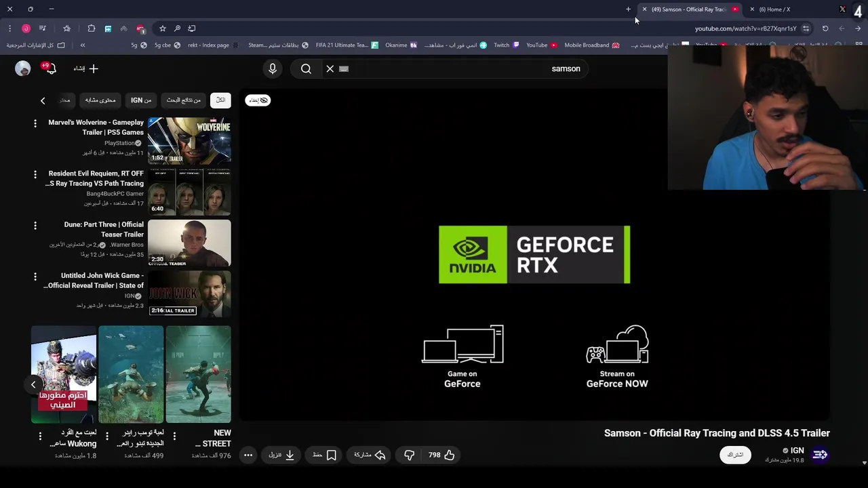Select 'محتوى مشابه' filter chip
The width and height of the screenshot is (868, 488).
pyautogui.click(x=100, y=100)
